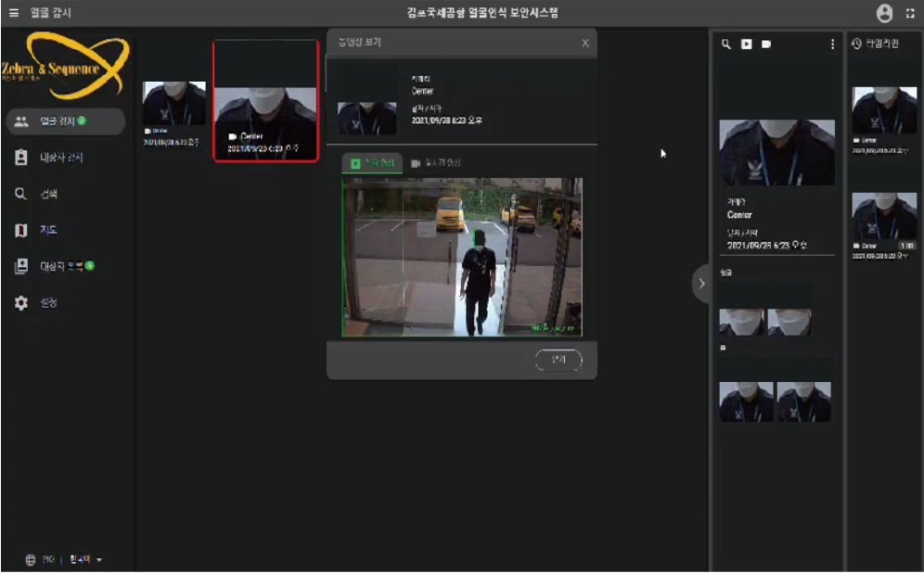Close the 동영상 보기 dialog with X
This screenshot has height=573, width=924.
coord(584,43)
